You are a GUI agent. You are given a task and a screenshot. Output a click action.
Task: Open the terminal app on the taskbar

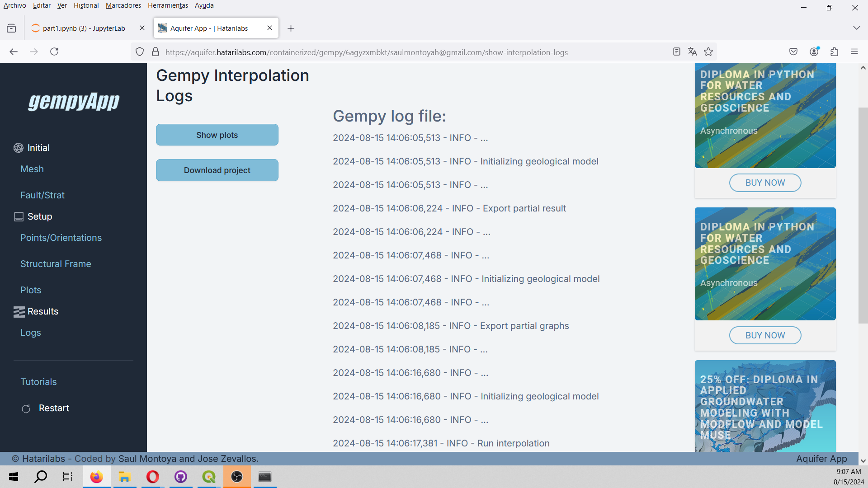tap(265, 477)
